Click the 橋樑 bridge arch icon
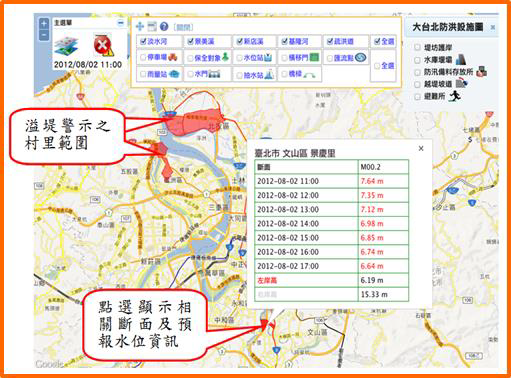The image size is (511, 378). tap(309, 75)
